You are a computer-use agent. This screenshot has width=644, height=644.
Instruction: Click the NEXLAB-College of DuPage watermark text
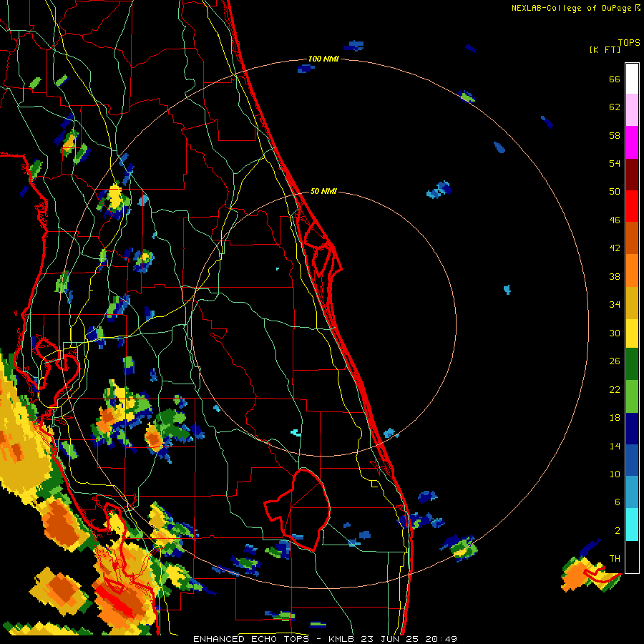point(575,8)
